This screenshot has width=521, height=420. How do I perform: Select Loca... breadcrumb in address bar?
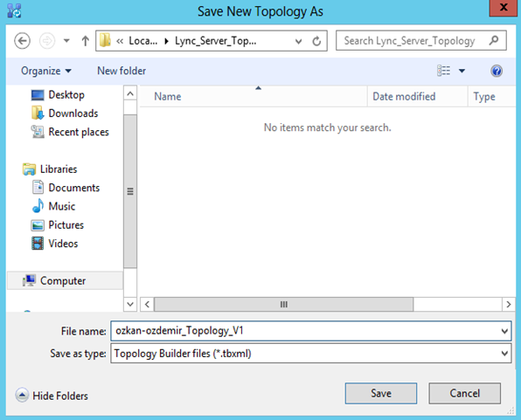point(142,41)
